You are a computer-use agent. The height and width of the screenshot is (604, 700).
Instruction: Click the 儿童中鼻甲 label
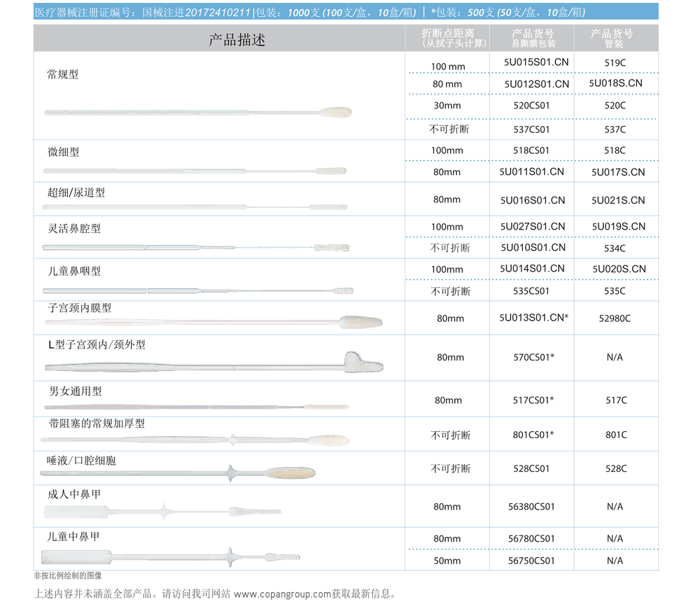pos(73,537)
